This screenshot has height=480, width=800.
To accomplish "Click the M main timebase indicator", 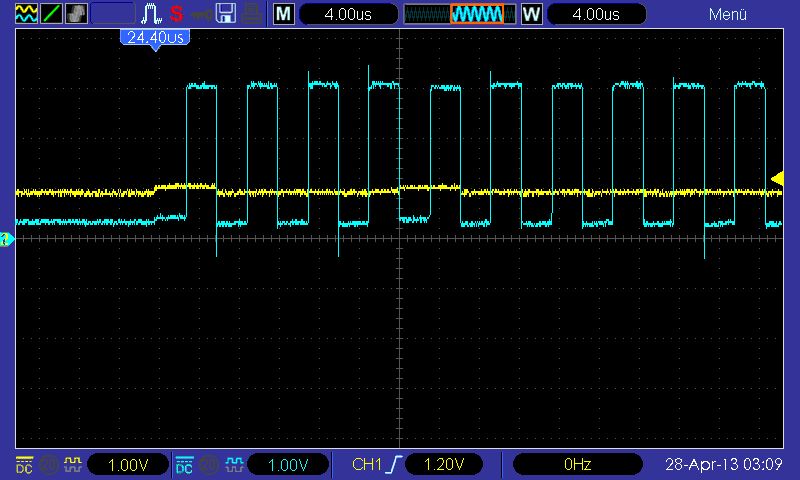I will [x=284, y=14].
